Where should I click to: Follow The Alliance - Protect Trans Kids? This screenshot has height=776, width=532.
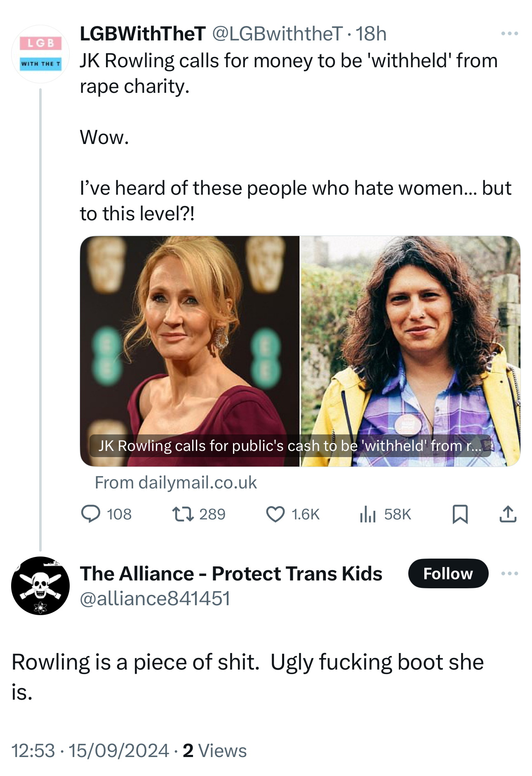(x=448, y=573)
